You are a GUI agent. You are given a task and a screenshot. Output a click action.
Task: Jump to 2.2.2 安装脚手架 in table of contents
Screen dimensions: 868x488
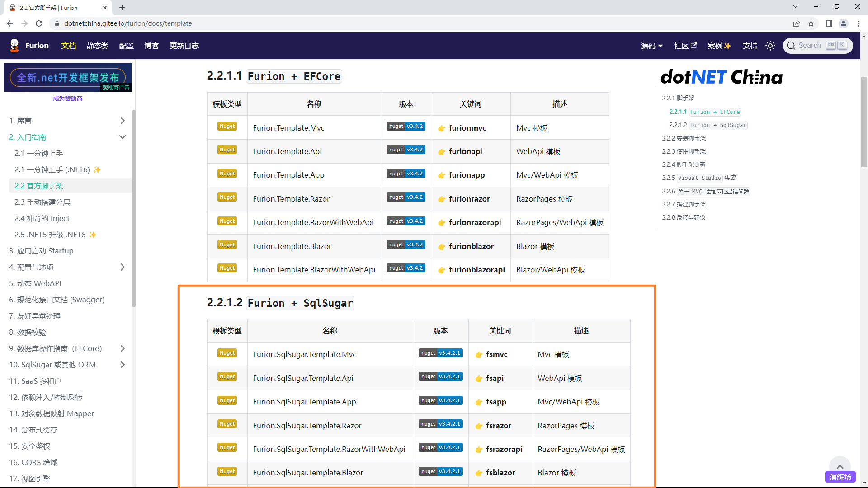(x=684, y=138)
